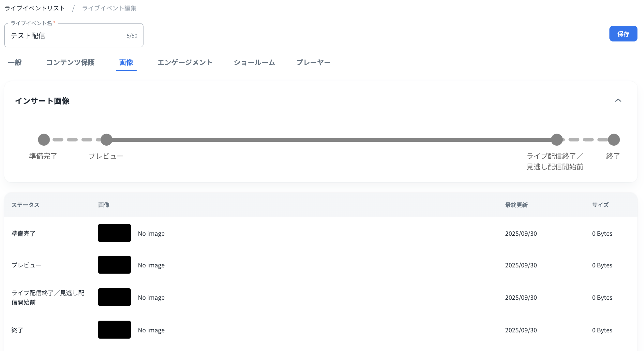
Task: Select the プレビュー timeline marker dot
Action: click(106, 140)
